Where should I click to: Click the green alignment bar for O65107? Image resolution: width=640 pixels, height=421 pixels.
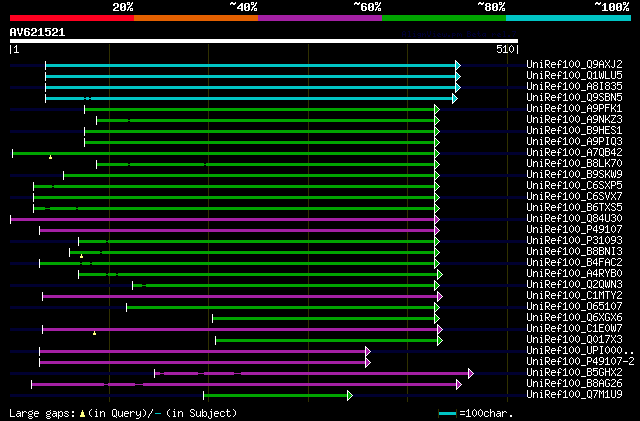click(280, 308)
